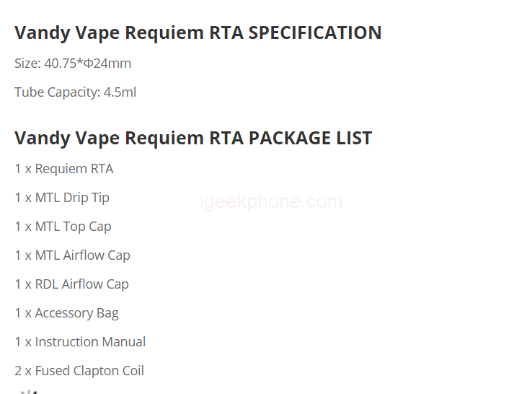
Task: Select the '1 x Accessory Bag' entry
Action: 66,313
